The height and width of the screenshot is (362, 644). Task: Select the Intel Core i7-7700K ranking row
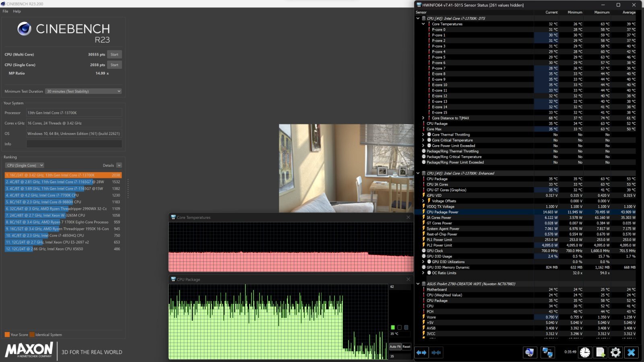point(63,195)
